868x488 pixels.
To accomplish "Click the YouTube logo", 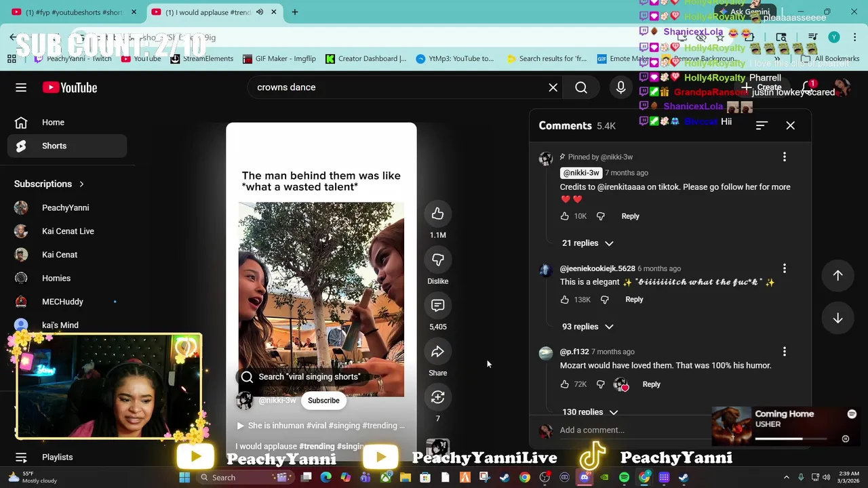I will click(70, 87).
